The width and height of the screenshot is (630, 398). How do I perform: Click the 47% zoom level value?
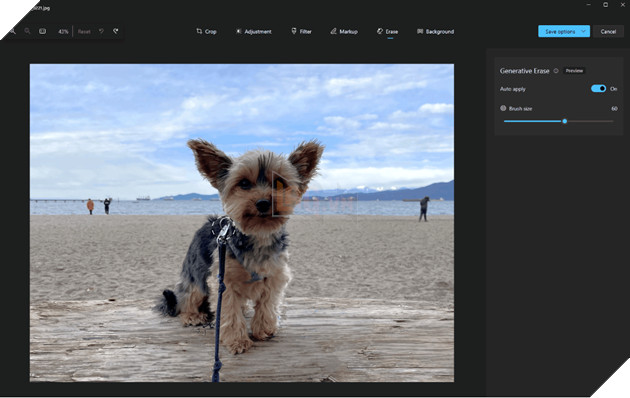click(63, 31)
